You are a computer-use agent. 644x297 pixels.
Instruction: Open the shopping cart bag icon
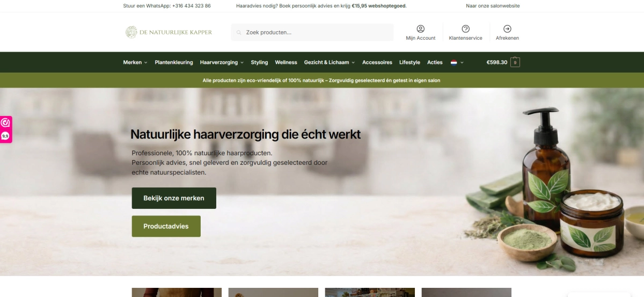click(515, 62)
